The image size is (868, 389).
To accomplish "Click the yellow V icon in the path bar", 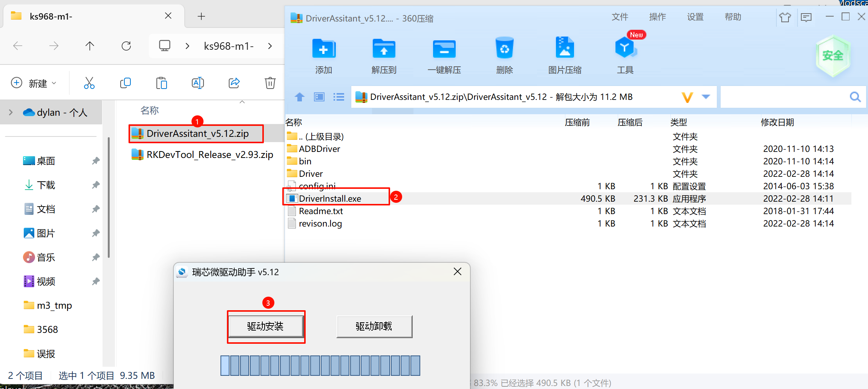I will point(687,98).
